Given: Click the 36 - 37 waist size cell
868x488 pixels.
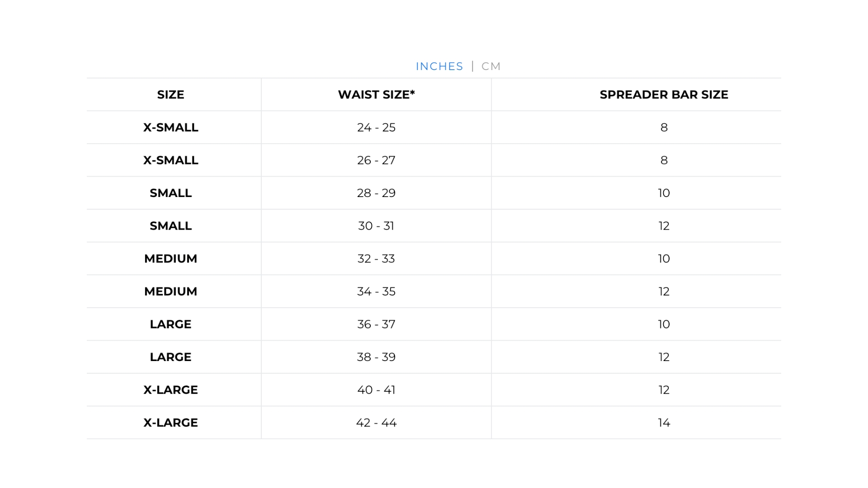Looking at the screenshot, I should tap(376, 324).
